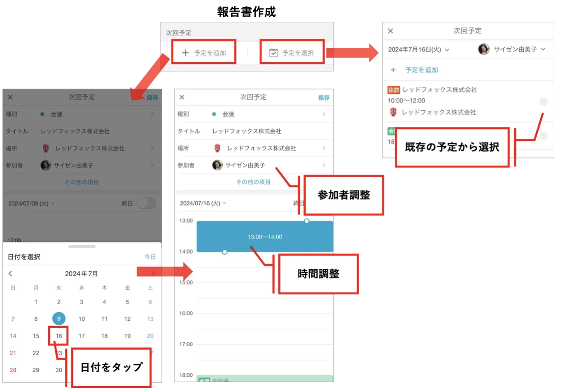The width and height of the screenshot is (565, 392).
Task: Expand the 種別 会議 row in the middle form
Action: click(x=254, y=114)
